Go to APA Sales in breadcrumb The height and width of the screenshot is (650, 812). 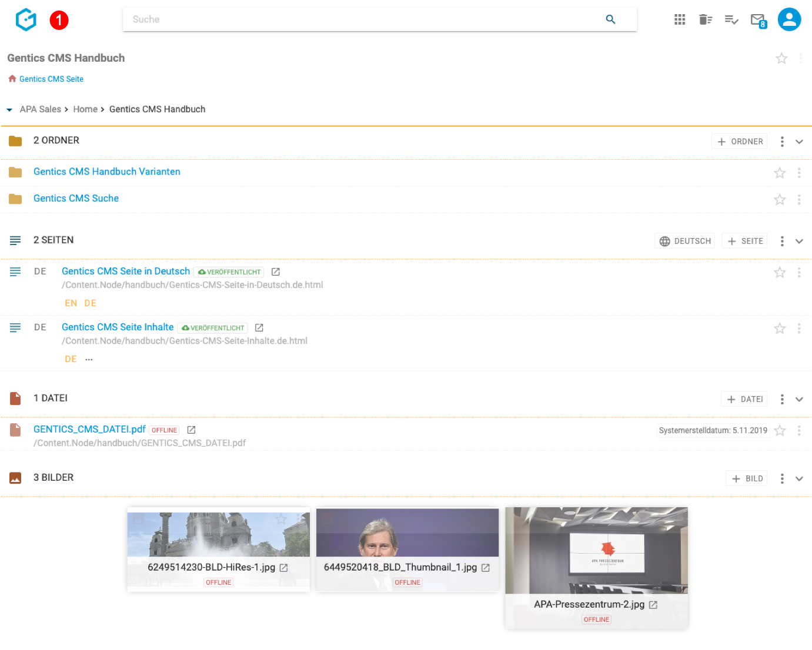pyautogui.click(x=41, y=109)
